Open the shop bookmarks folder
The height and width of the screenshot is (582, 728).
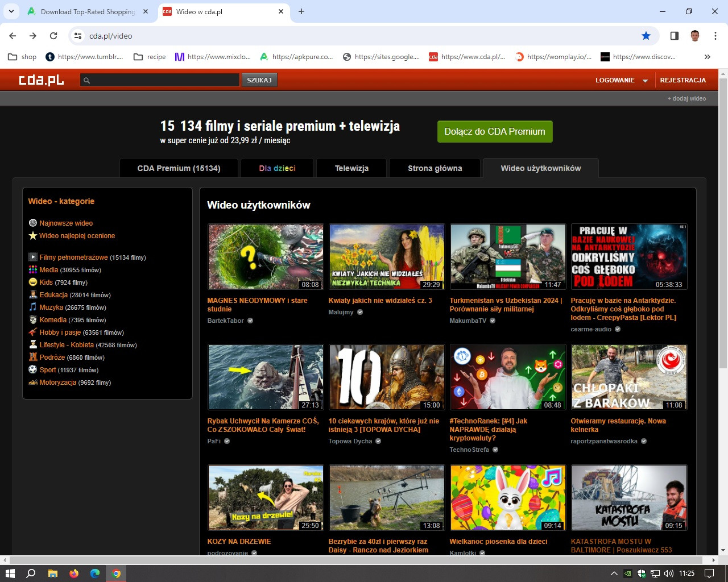coord(22,57)
